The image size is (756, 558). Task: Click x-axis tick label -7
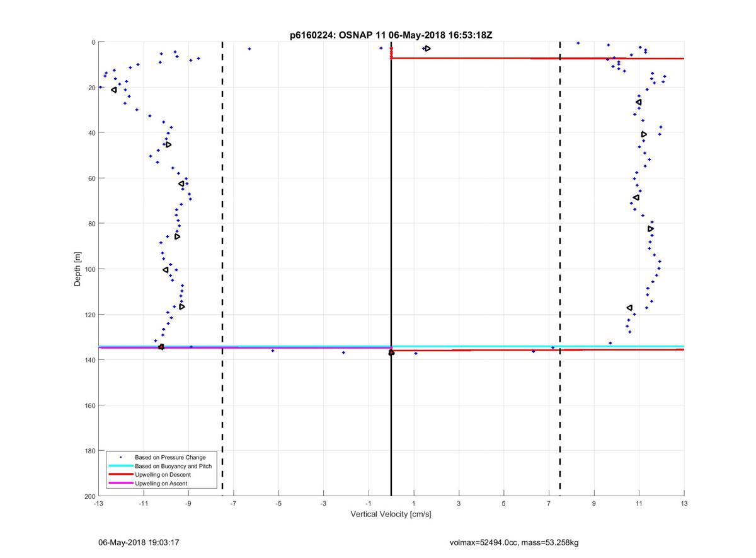pos(233,504)
